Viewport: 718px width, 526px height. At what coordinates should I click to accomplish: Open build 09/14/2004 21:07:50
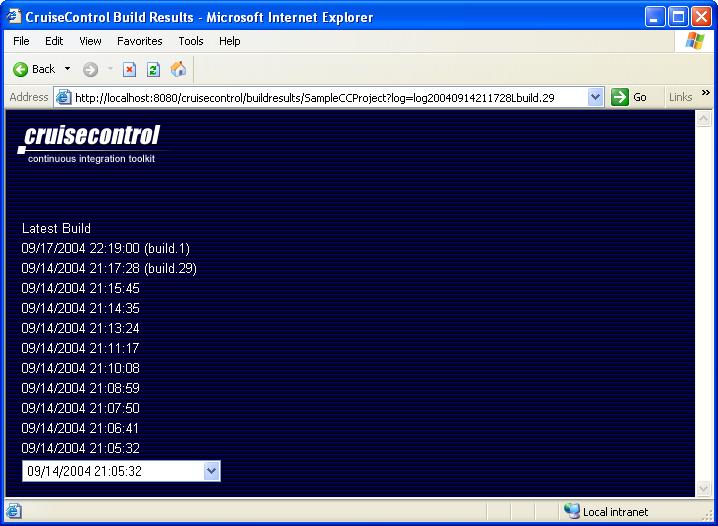coord(81,408)
